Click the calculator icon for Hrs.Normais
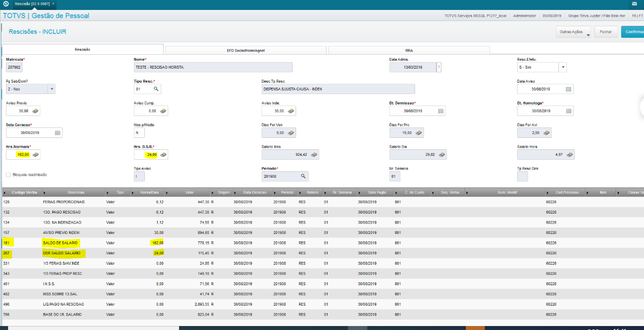The height and width of the screenshot is (330, 644). 35,155
